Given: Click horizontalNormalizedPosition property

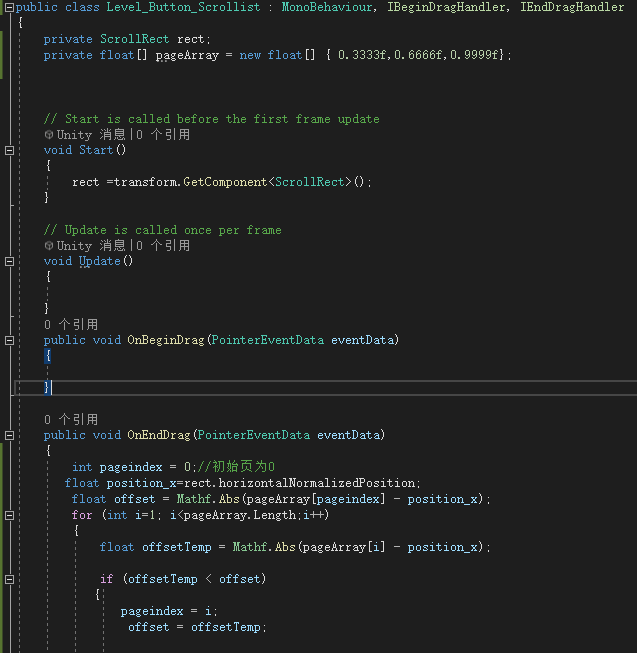Looking at the screenshot, I should click(x=316, y=483).
